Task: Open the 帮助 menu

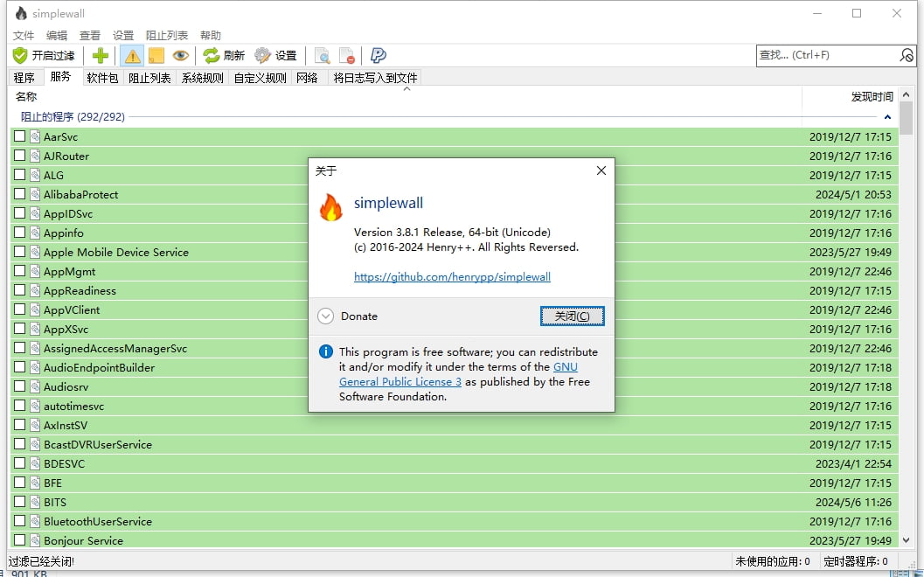Action: click(211, 35)
